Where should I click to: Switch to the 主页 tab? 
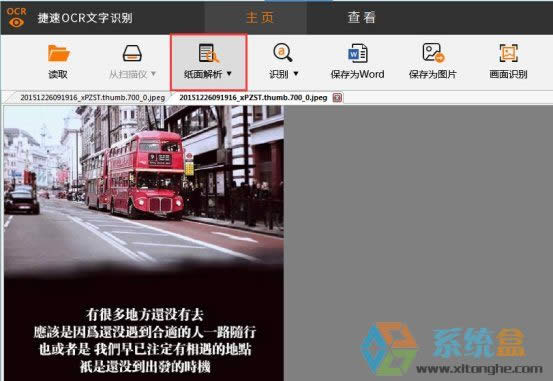260,17
